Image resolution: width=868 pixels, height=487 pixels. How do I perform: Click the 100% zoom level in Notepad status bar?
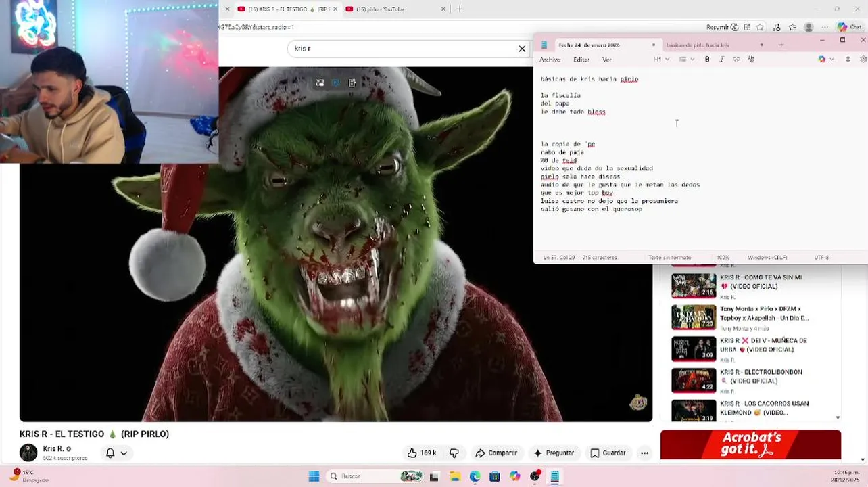pos(723,258)
